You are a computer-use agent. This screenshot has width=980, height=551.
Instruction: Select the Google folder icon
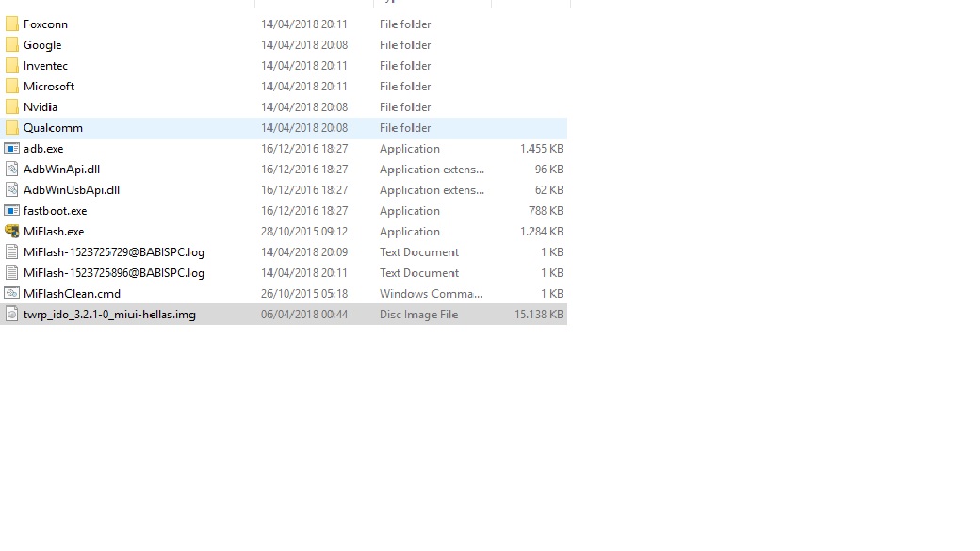12,45
